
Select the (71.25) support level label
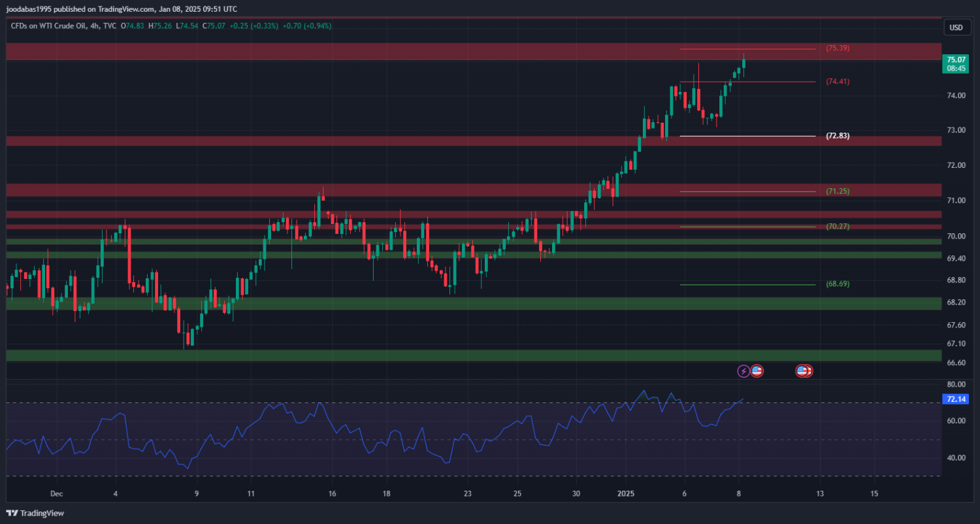coord(838,191)
